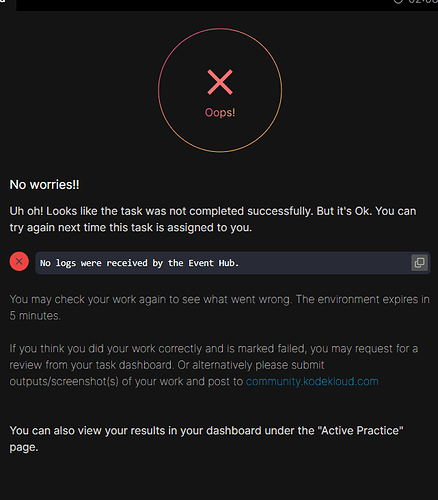Click the word 'page.' at the bottom
438x500 pixels.
pyautogui.click(x=24, y=447)
